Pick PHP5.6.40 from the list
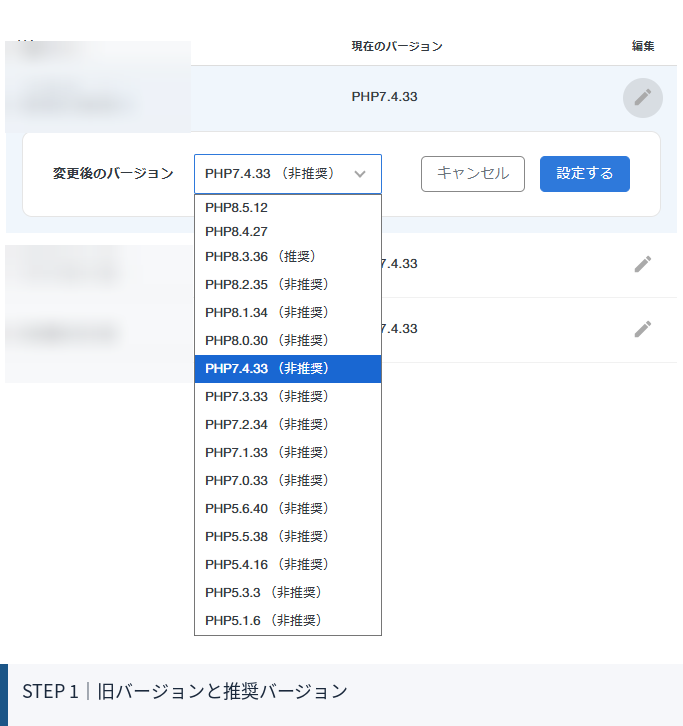The height and width of the screenshot is (726, 683). click(x=288, y=508)
